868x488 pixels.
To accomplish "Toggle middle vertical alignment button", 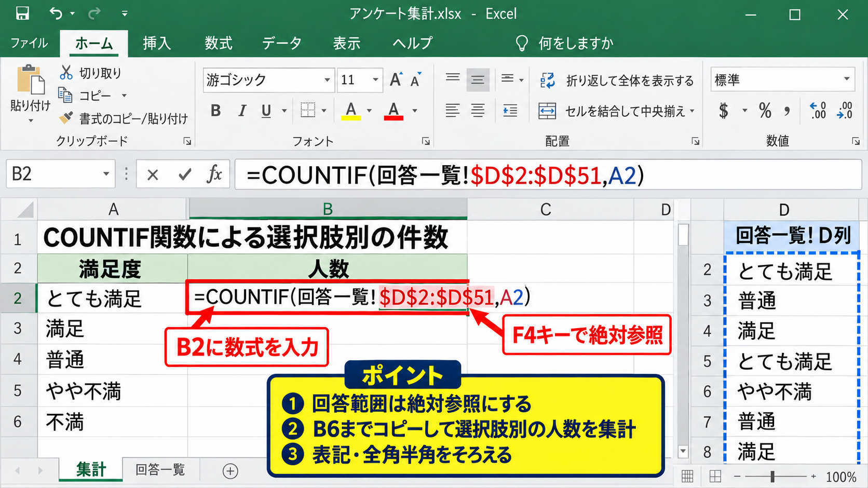I will click(478, 79).
